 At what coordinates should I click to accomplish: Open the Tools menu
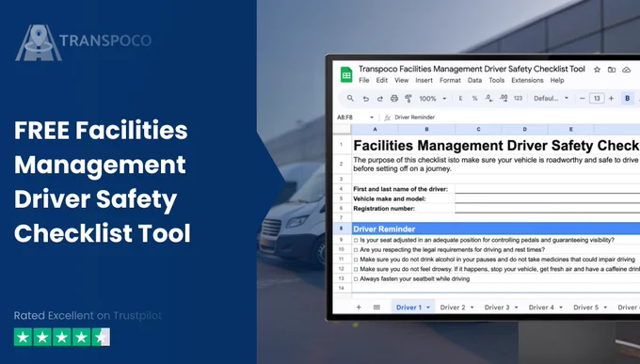pyautogui.click(x=497, y=80)
